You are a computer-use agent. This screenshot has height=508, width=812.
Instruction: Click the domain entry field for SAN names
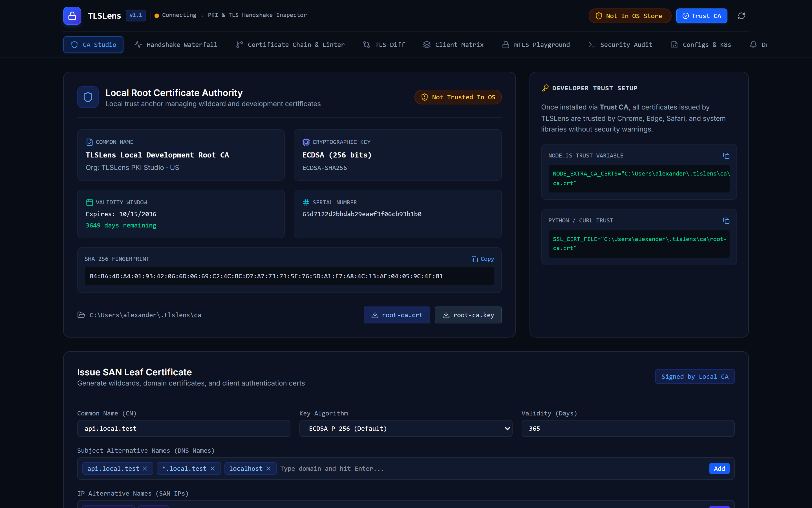492,468
